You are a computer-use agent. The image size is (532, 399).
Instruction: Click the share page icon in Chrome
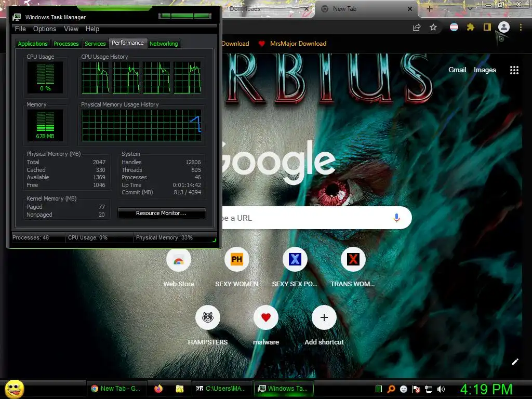tap(417, 28)
